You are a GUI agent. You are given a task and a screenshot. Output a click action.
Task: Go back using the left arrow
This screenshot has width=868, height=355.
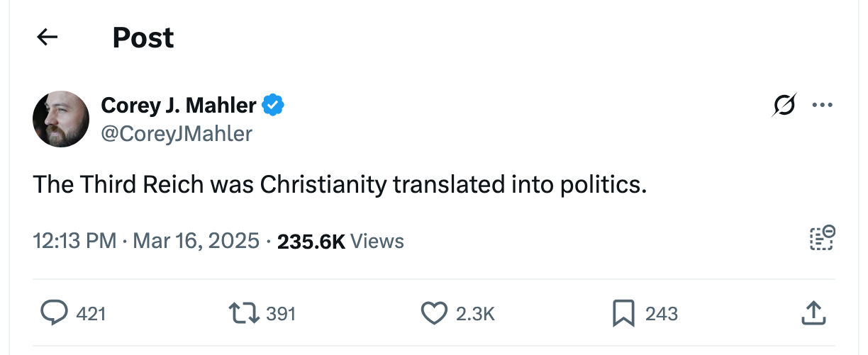(47, 38)
